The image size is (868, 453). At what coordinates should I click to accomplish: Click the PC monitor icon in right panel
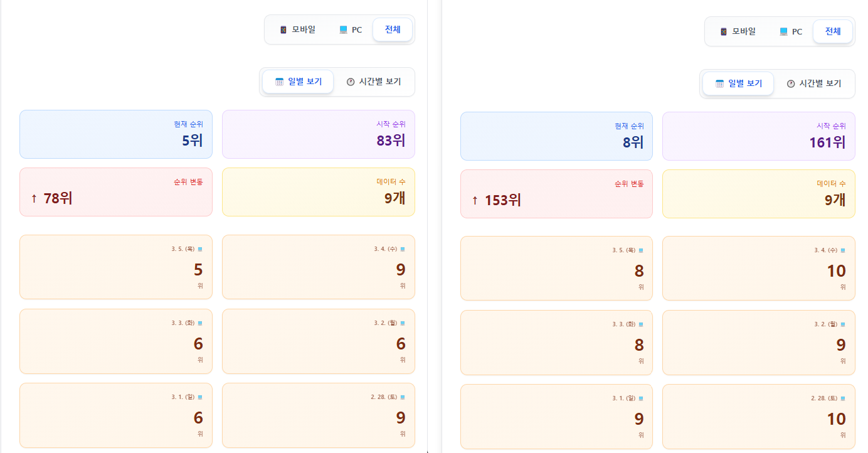coord(783,32)
